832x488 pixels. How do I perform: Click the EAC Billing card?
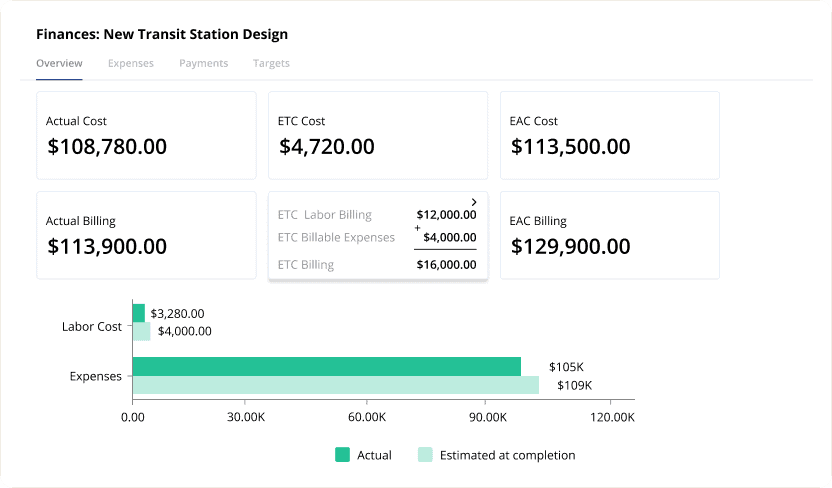click(x=609, y=235)
